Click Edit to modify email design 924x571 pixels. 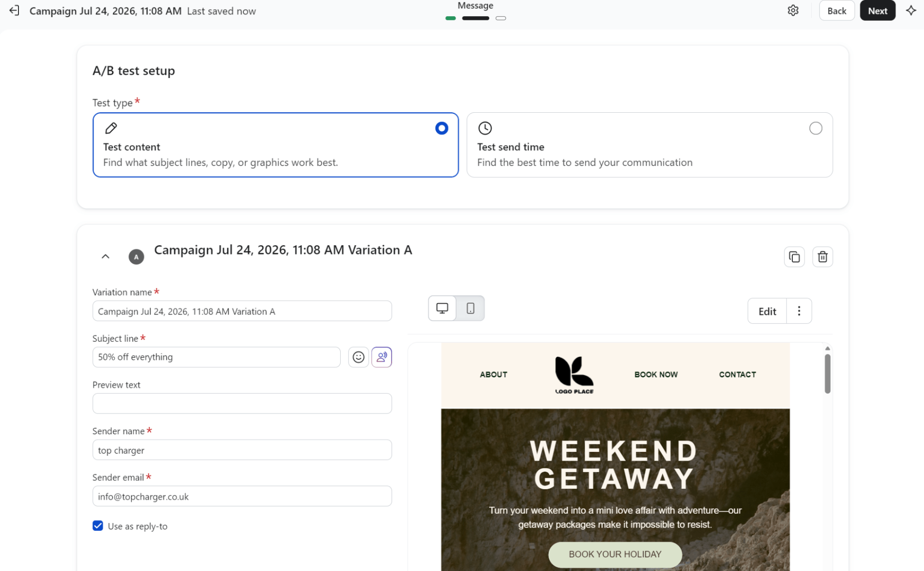(x=767, y=311)
